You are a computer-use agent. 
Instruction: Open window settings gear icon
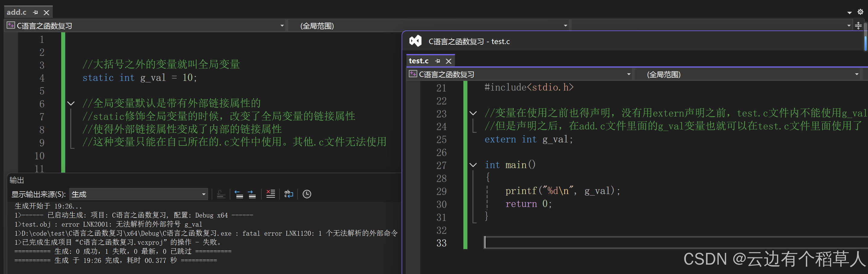[x=860, y=12]
